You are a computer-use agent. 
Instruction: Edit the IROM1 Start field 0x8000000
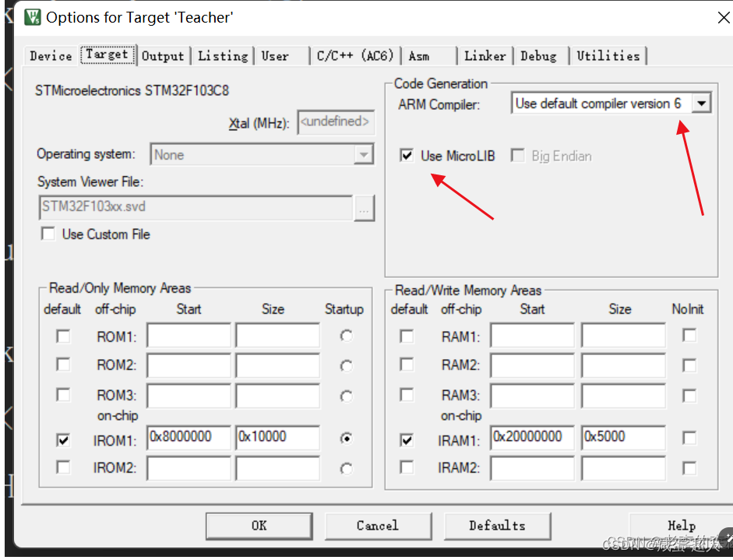(189, 438)
